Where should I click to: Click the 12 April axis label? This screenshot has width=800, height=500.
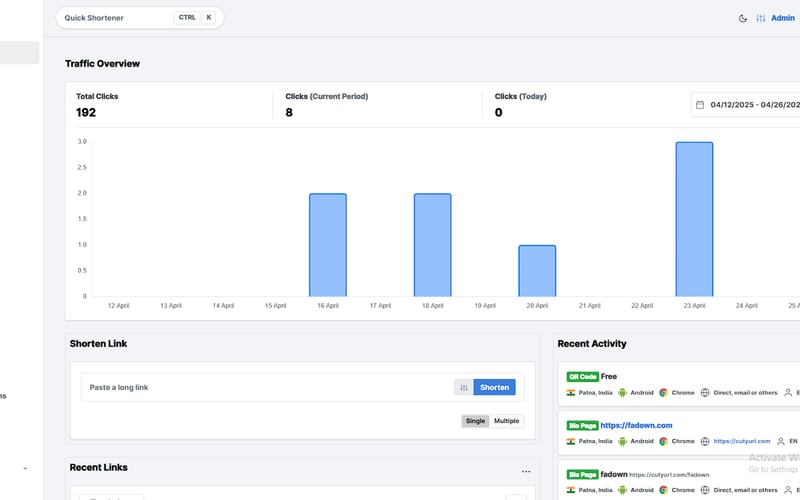click(x=118, y=306)
